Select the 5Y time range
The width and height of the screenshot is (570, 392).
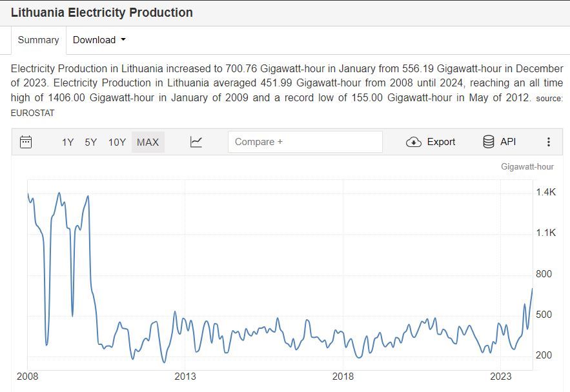(91, 142)
